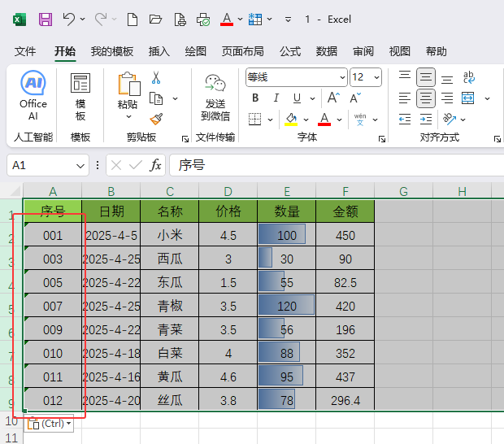Open the 页面布局 tab

(242, 51)
